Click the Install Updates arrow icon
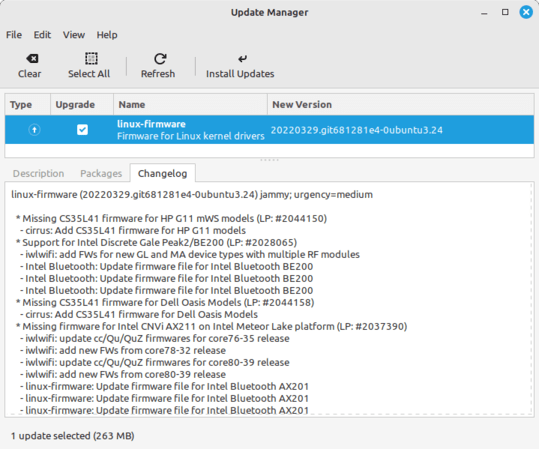The height and width of the screenshot is (449, 539). click(242, 59)
